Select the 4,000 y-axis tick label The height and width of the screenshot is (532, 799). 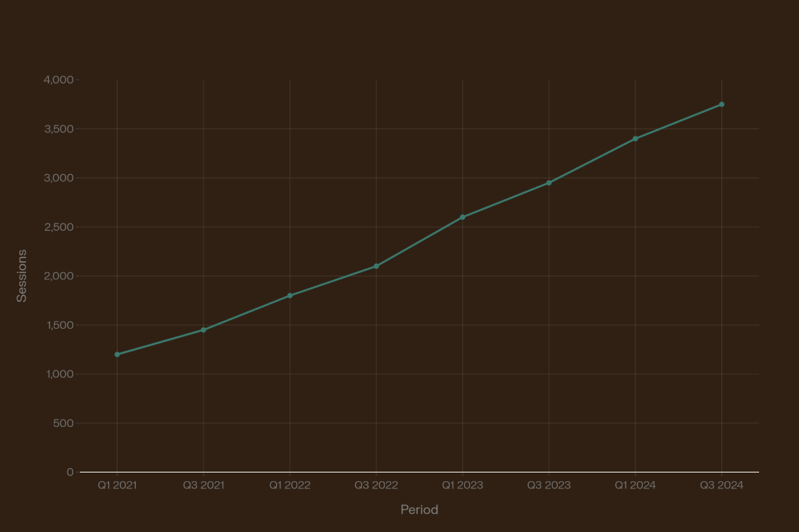tap(59, 80)
